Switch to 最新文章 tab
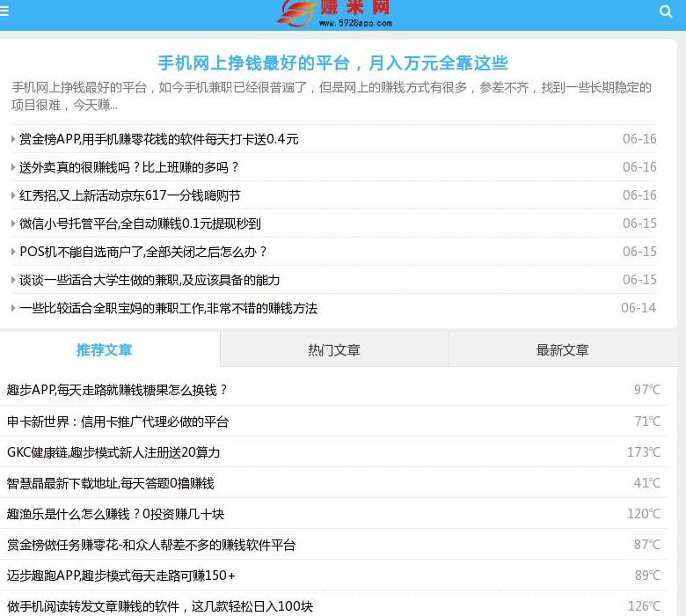This screenshot has height=616, width=686. (563, 349)
